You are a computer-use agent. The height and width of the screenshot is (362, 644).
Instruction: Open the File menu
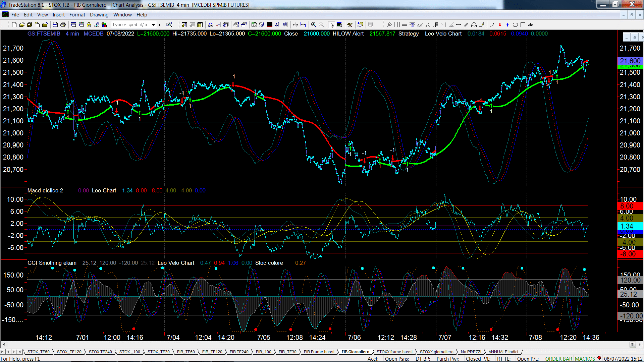15,15
